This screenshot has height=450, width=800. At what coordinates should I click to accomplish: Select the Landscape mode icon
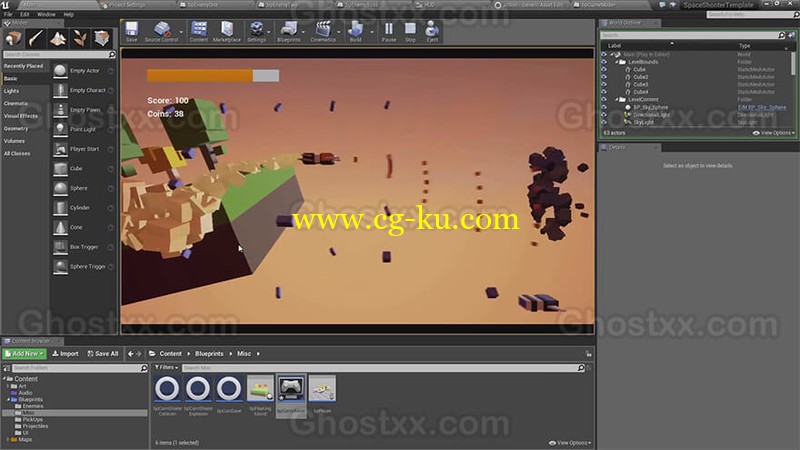pos(58,38)
